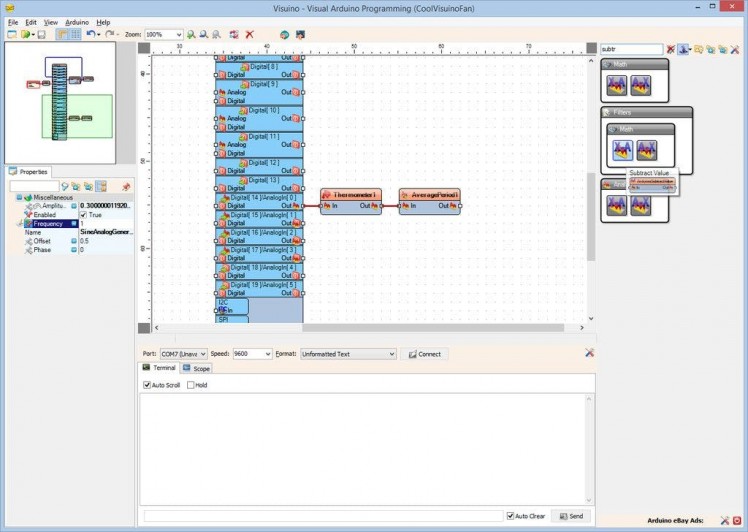This screenshot has width=748, height=532.
Task: Open the Arduino menu
Action: pyautogui.click(x=77, y=21)
